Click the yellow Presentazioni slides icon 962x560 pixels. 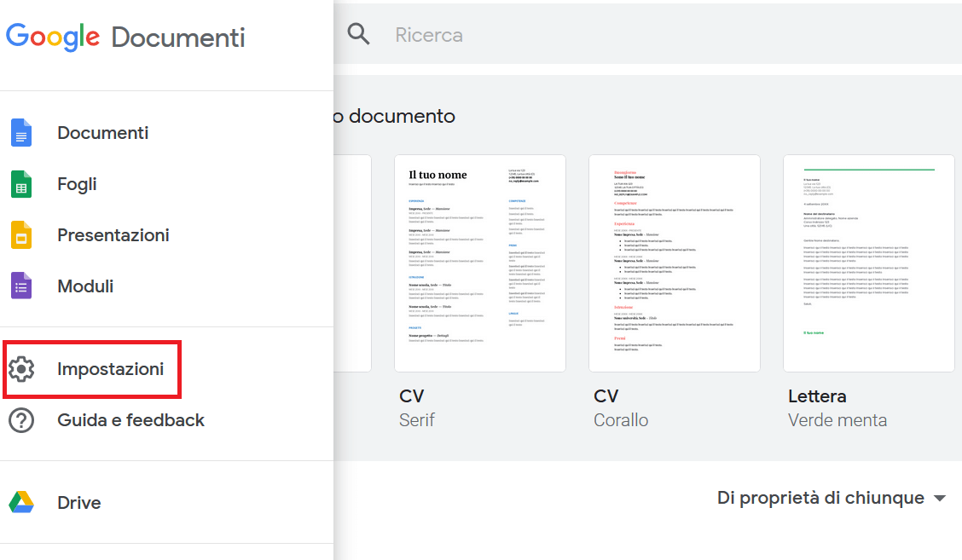click(20, 235)
